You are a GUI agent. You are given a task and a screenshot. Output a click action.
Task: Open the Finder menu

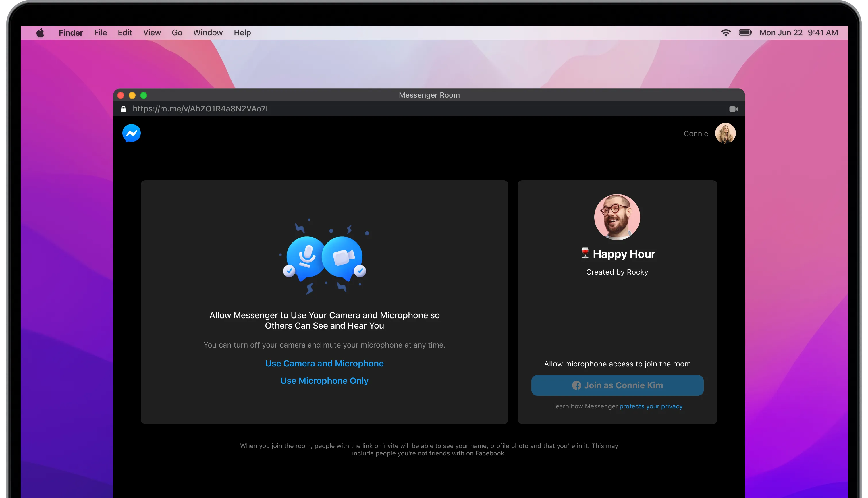[71, 33]
